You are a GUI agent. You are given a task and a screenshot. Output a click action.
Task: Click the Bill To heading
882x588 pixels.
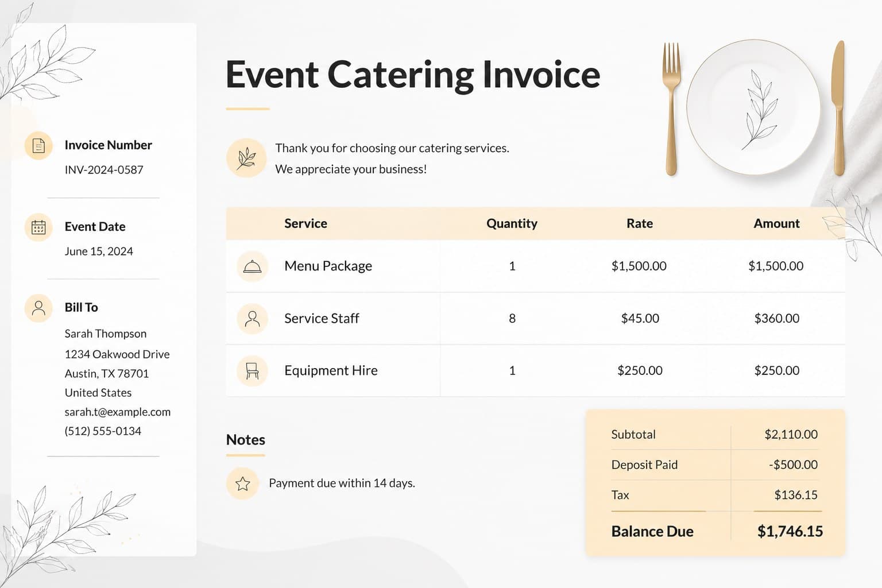point(81,307)
